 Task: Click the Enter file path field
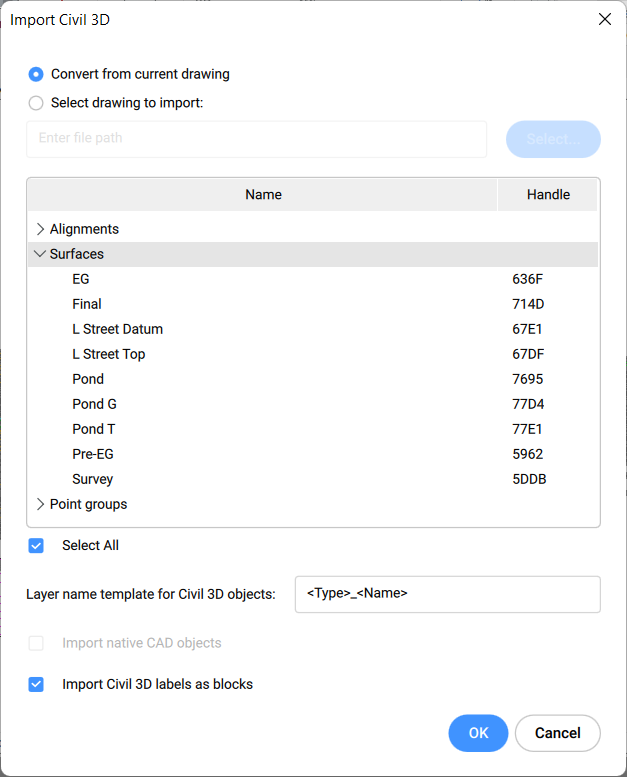click(x=256, y=139)
